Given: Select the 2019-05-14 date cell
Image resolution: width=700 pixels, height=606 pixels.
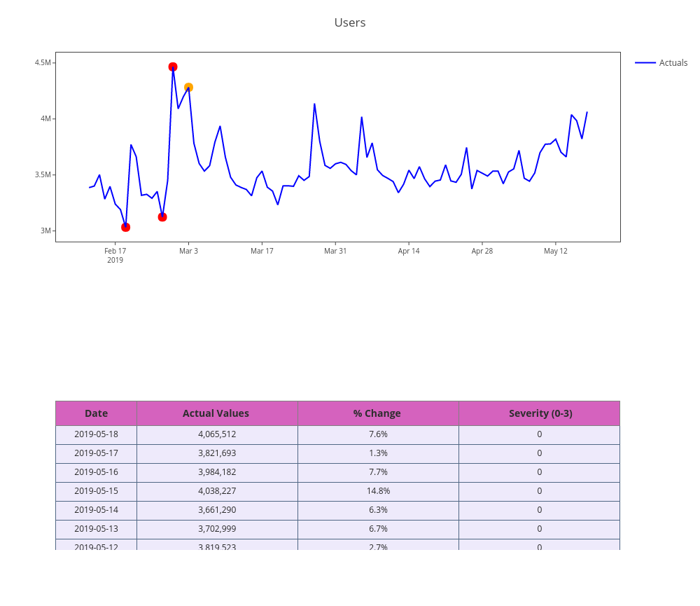Looking at the screenshot, I should click(x=96, y=510).
